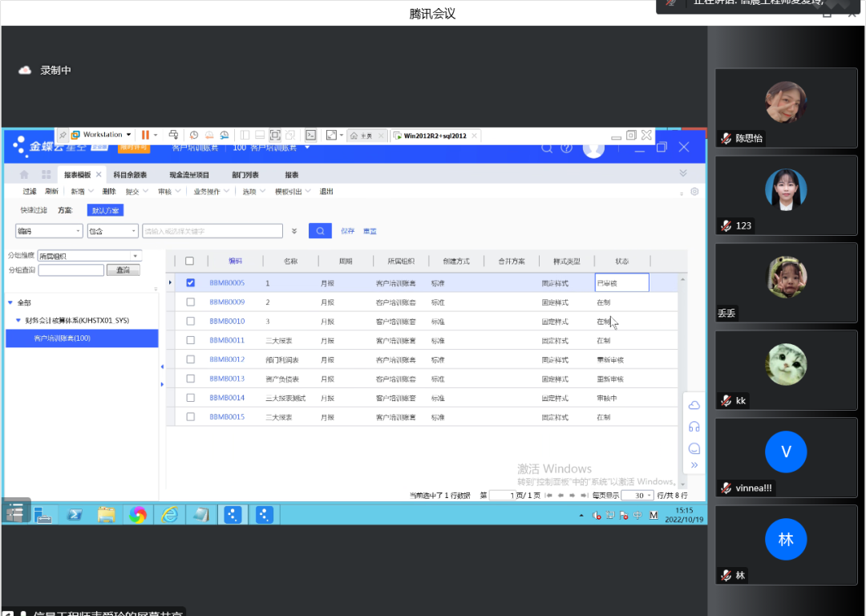Close the 报表模板 tab
866x616 pixels.
99,174
